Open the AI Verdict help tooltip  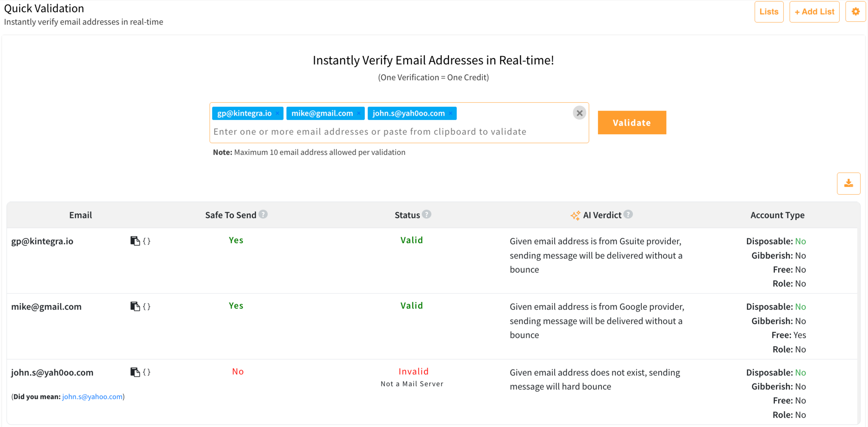628,214
